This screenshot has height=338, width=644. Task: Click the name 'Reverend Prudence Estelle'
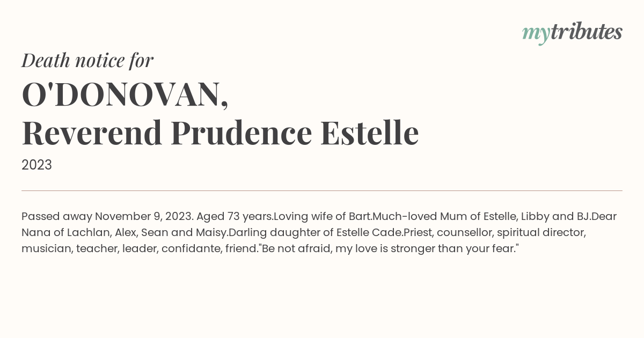220,133
